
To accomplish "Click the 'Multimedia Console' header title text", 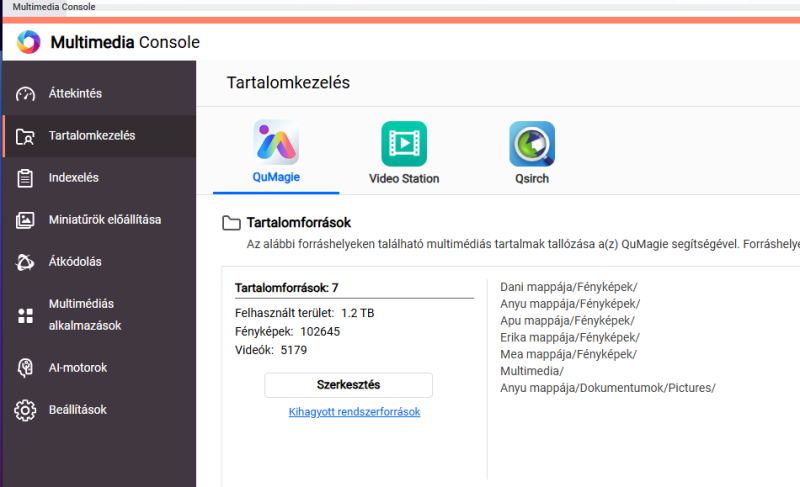I will (x=125, y=42).
